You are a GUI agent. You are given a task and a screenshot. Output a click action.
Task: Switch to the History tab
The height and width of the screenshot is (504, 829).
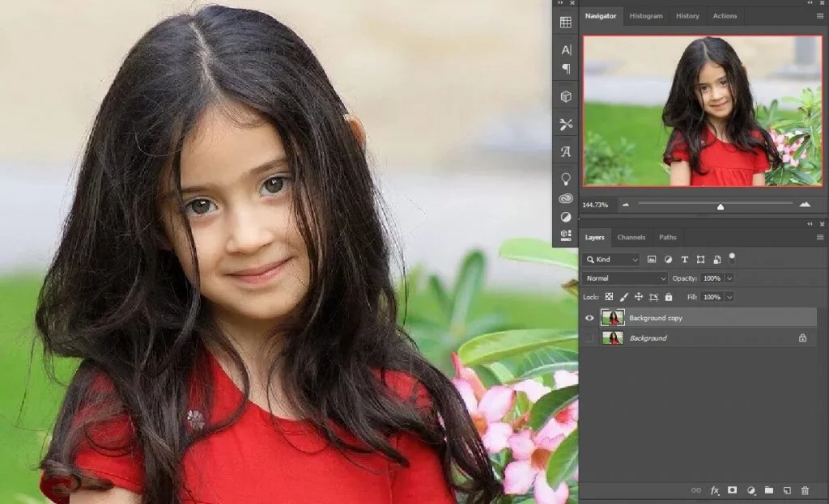tap(687, 16)
